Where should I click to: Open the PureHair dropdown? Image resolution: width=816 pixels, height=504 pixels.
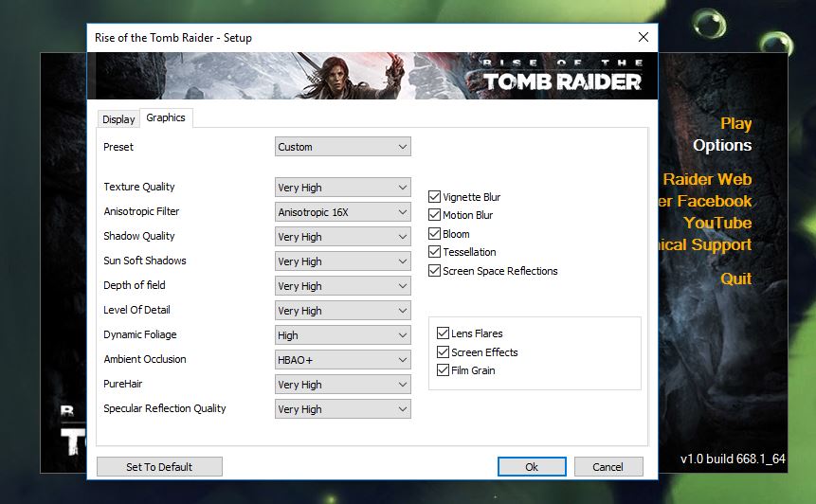click(x=342, y=385)
